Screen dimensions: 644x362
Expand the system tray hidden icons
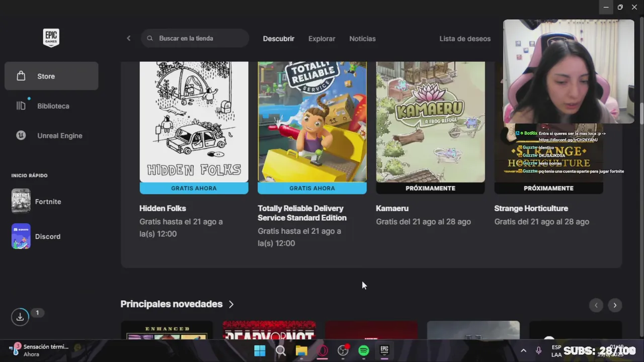tap(523, 350)
